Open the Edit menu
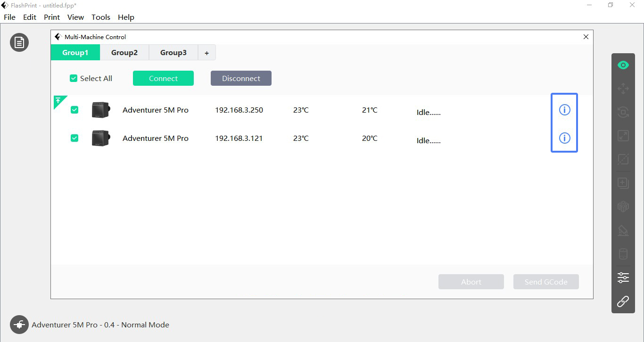644x342 pixels. (x=30, y=17)
